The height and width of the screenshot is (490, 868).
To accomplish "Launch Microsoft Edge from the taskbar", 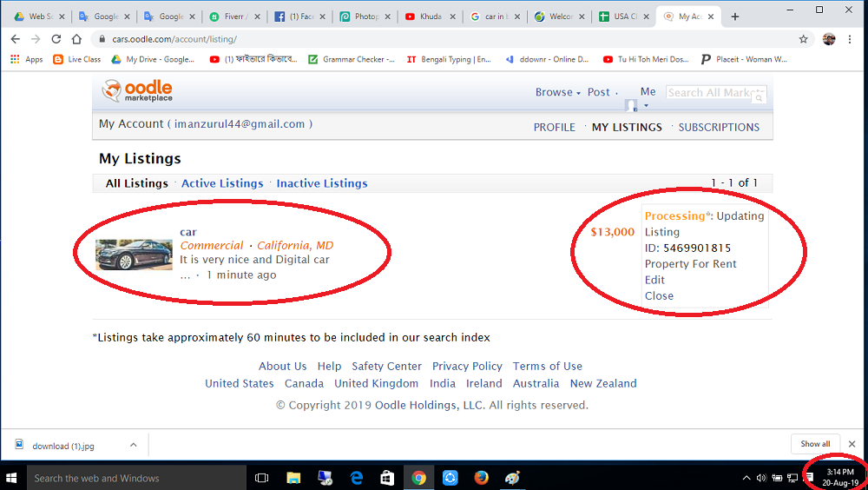I will pyautogui.click(x=357, y=478).
